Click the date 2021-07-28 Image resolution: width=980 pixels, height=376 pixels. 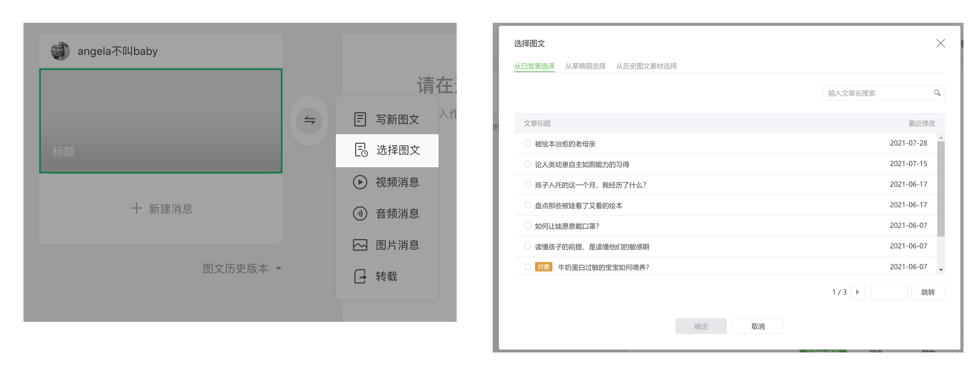[x=908, y=143]
